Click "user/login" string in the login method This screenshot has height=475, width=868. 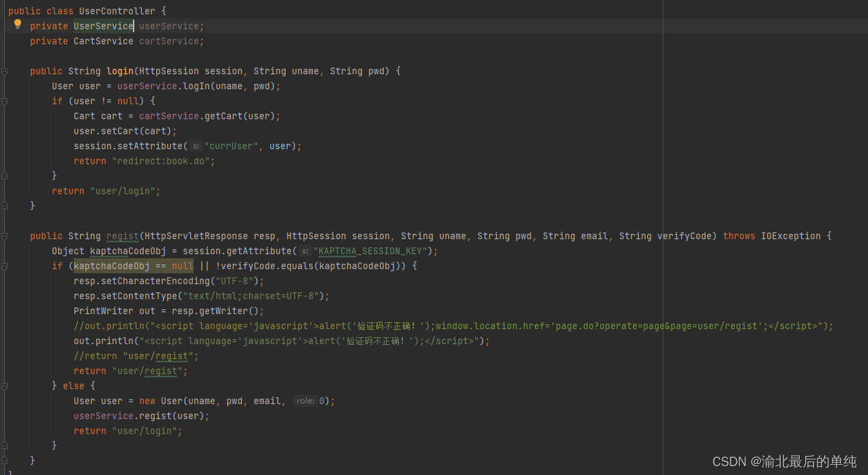[x=123, y=191]
